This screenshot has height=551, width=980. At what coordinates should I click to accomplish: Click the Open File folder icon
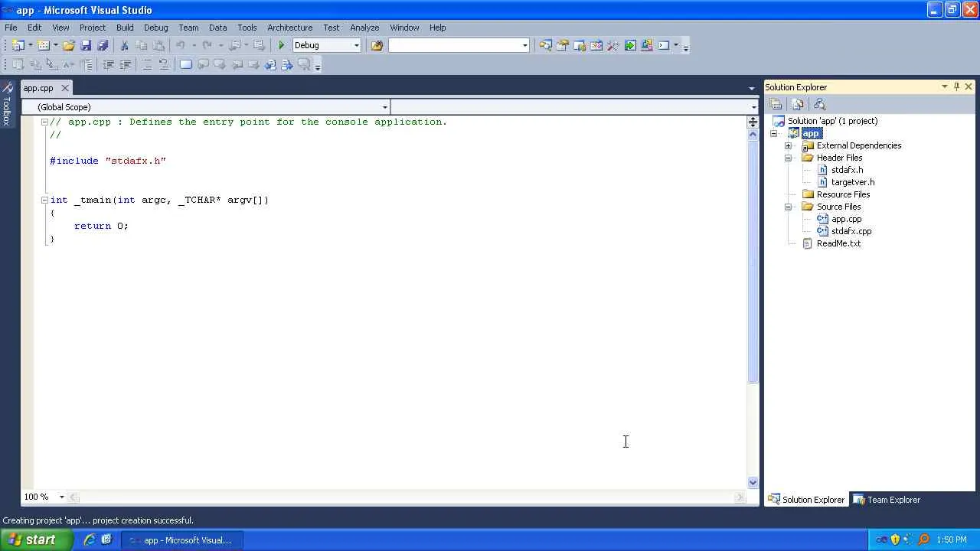point(69,45)
